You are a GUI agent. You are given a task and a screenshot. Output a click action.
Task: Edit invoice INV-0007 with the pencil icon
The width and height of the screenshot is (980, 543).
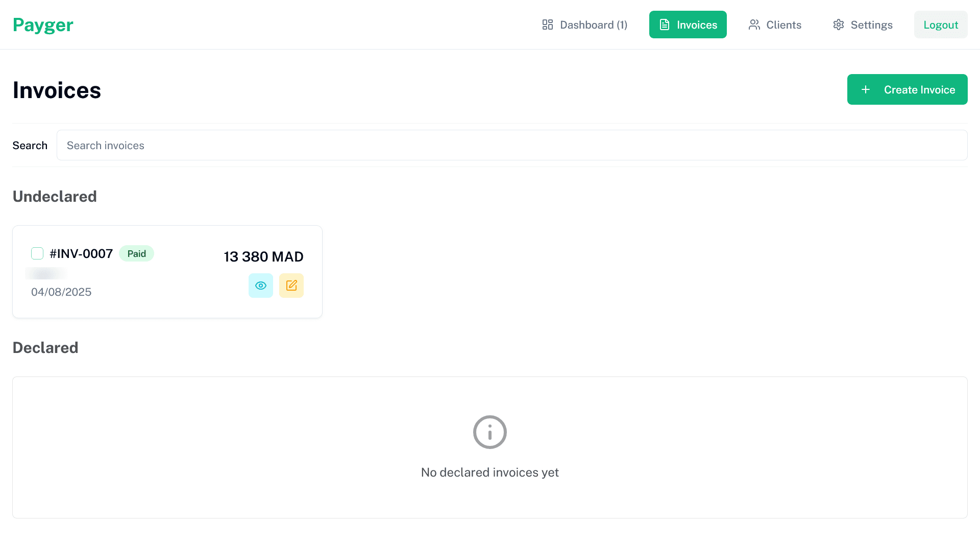(291, 285)
